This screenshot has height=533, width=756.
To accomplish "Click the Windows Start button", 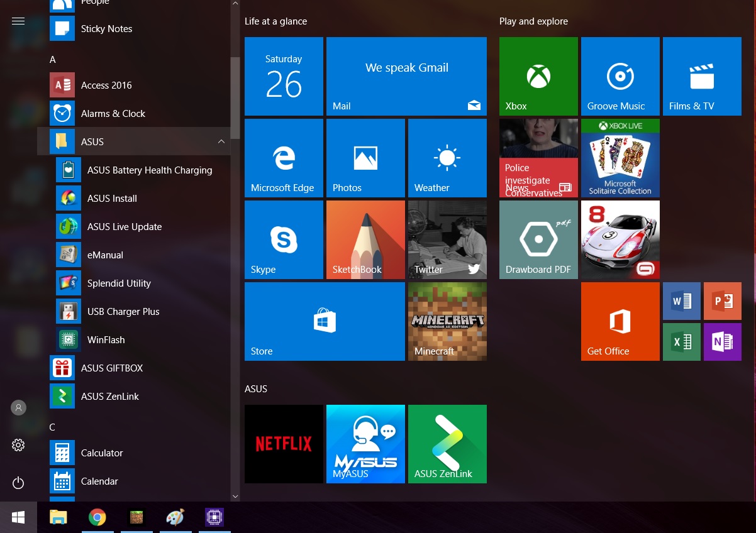I will [x=18, y=517].
